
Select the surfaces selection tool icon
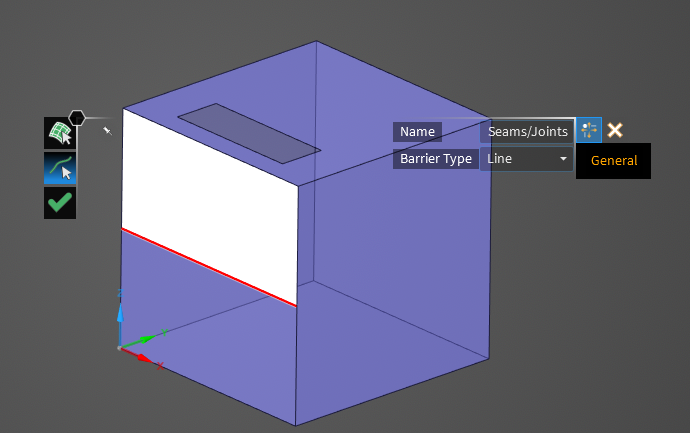click(60, 133)
